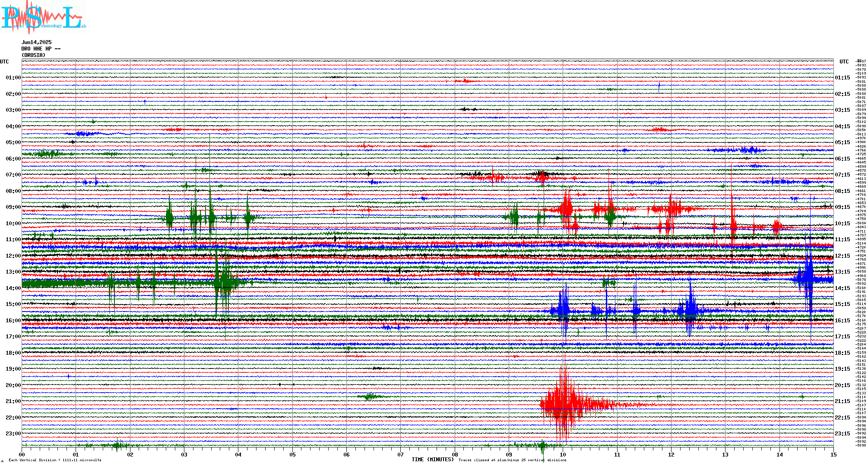Click the 07:15 time label
The image size is (868, 466).
pos(843,175)
